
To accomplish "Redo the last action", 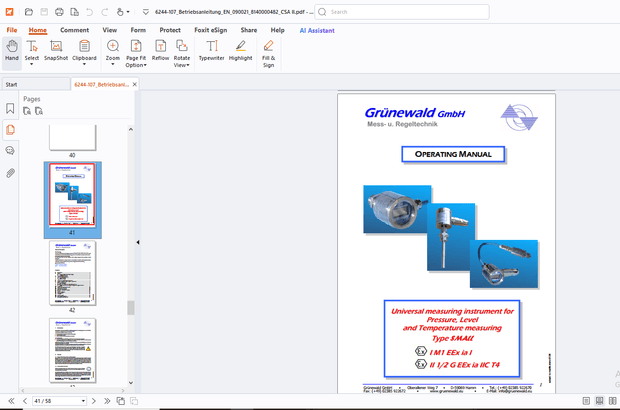I will point(104,12).
